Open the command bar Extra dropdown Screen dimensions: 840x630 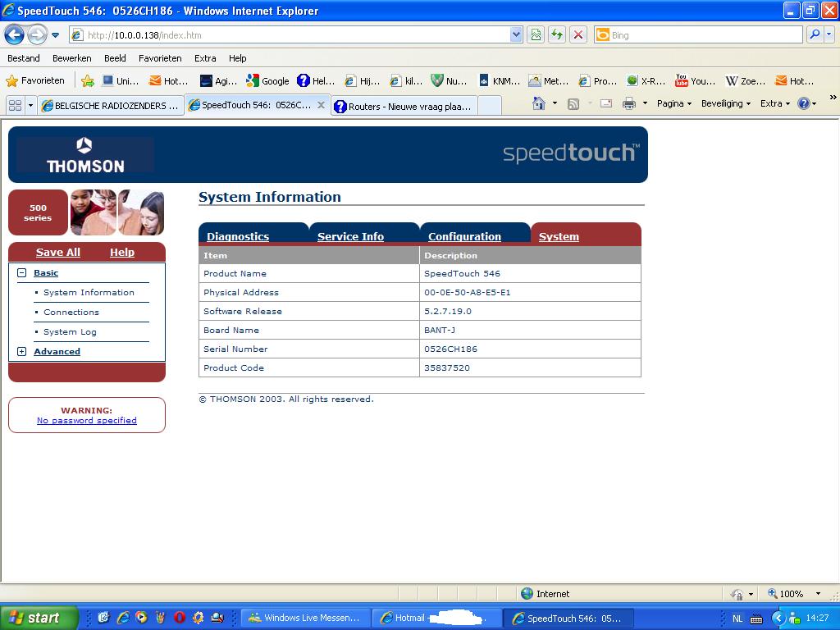coord(775,103)
